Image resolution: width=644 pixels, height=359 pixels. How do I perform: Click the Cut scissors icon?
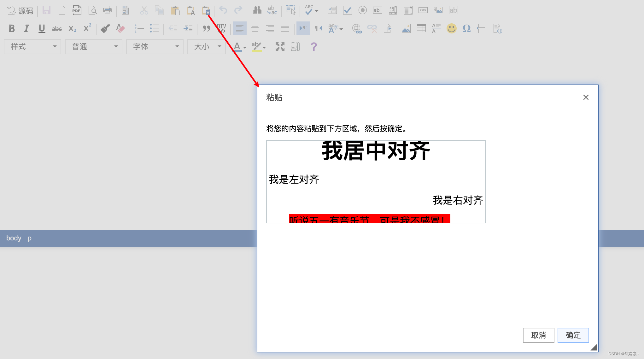point(144,10)
